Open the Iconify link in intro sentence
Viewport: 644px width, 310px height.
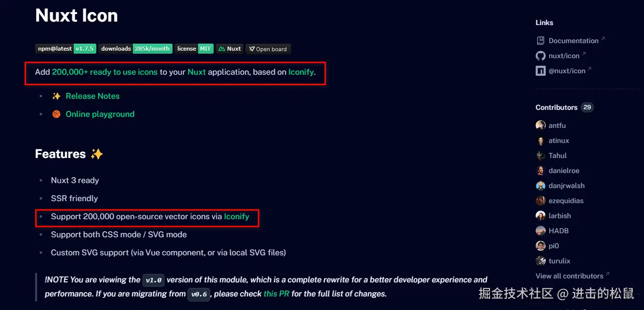(301, 72)
